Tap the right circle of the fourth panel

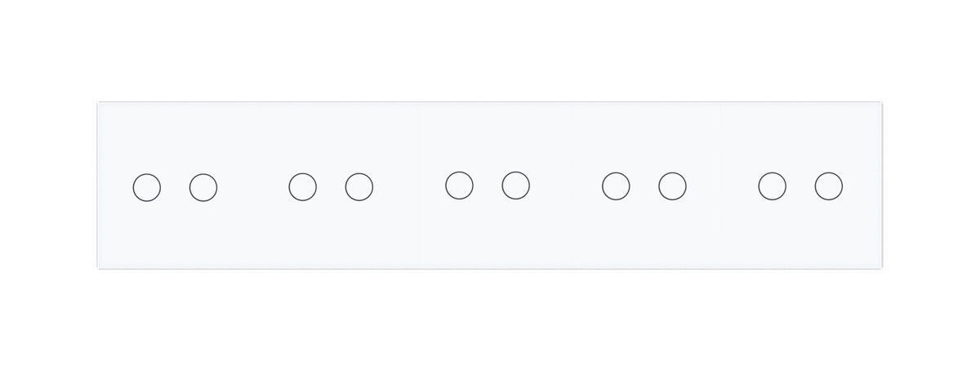coord(672,186)
